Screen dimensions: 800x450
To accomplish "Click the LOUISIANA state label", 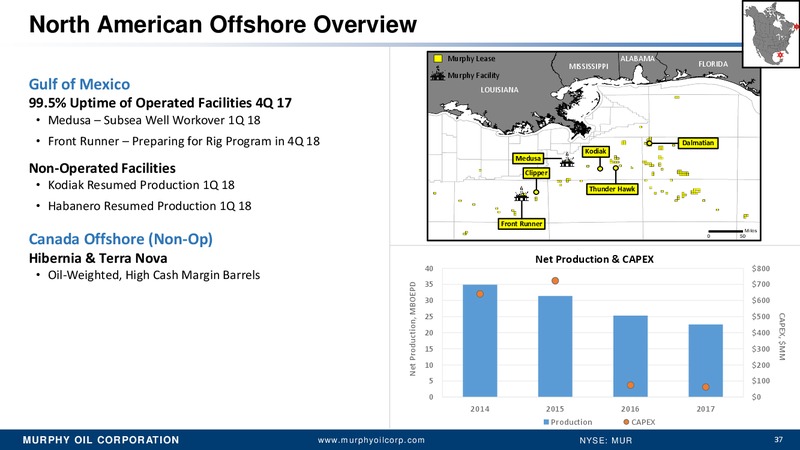I will point(499,90).
